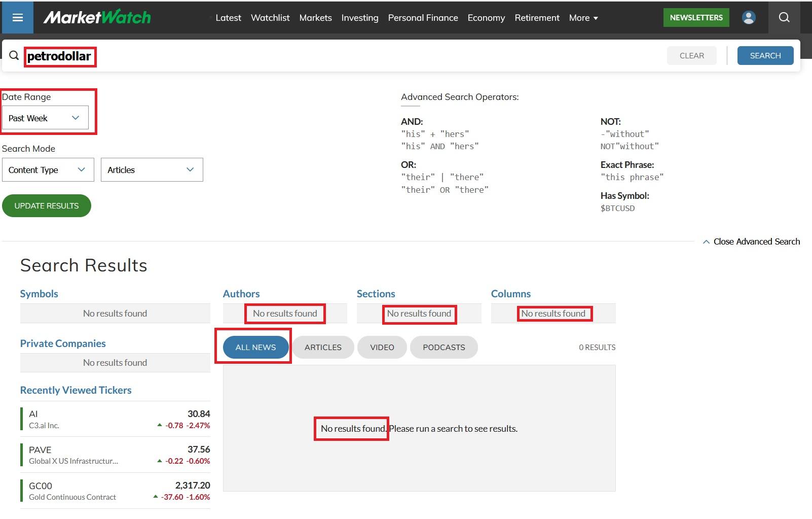The width and height of the screenshot is (812, 519).
Task: Open the Content Type dropdown
Action: pyautogui.click(x=48, y=170)
